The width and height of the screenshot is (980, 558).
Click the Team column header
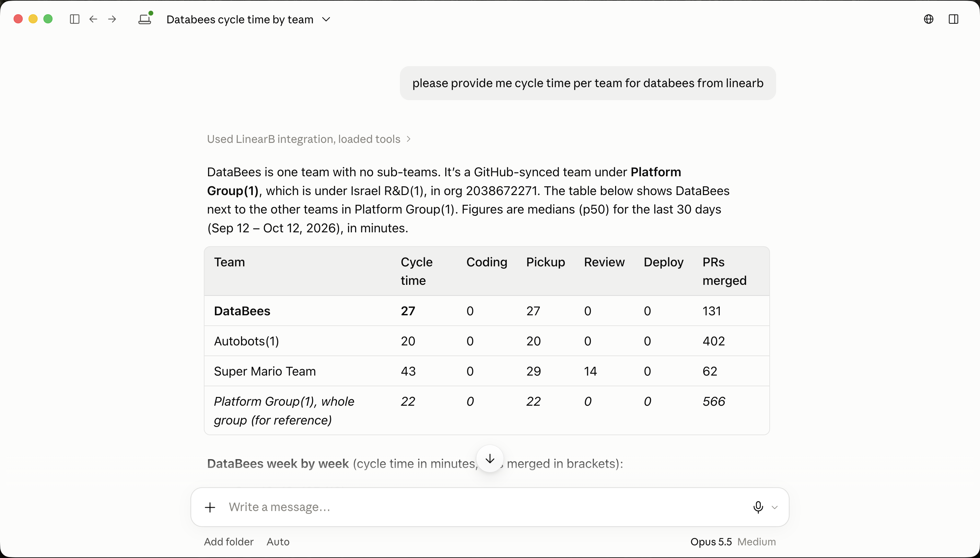(x=229, y=262)
